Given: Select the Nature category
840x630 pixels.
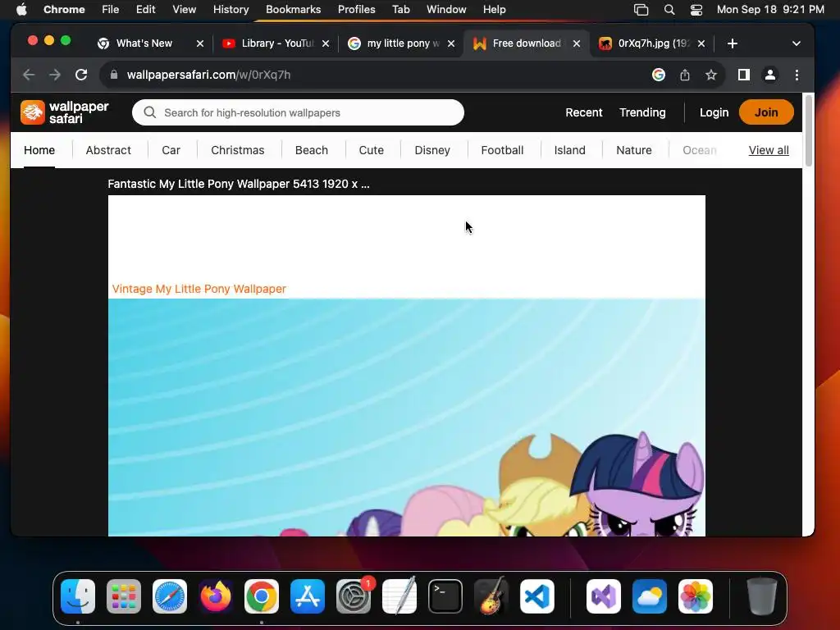Looking at the screenshot, I should (x=634, y=151).
